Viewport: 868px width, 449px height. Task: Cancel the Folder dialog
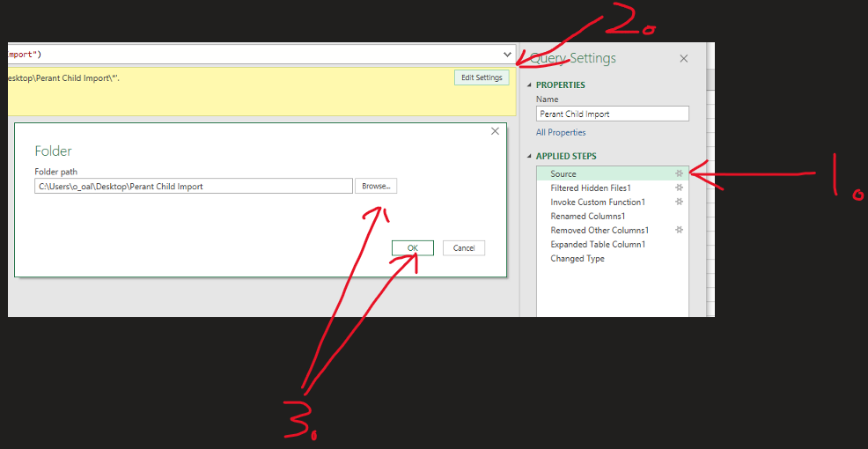(x=464, y=248)
